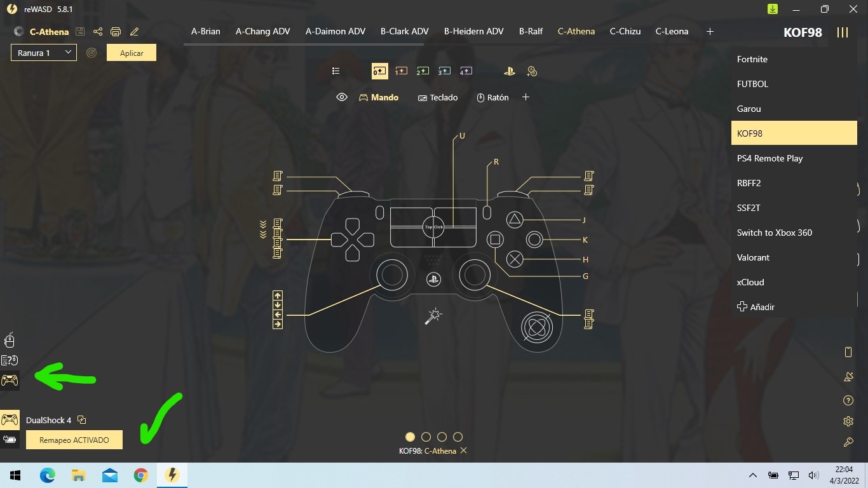Add a new config with the plus tab
The height and width of the screenshot is (488, 868).
click(710, 31)
